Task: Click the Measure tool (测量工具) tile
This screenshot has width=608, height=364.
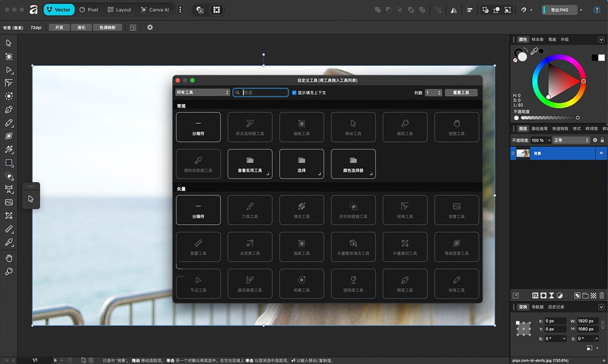Action: click(198, 246)
